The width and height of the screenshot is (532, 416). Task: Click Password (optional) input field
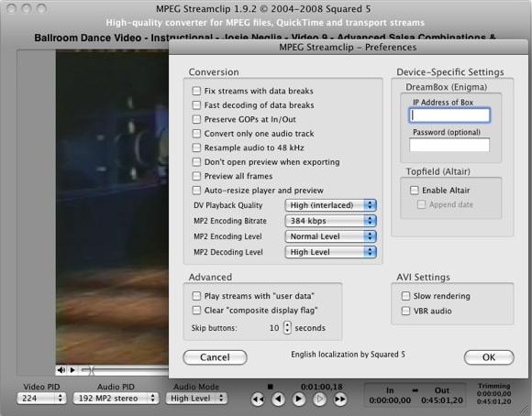(449, 145)
